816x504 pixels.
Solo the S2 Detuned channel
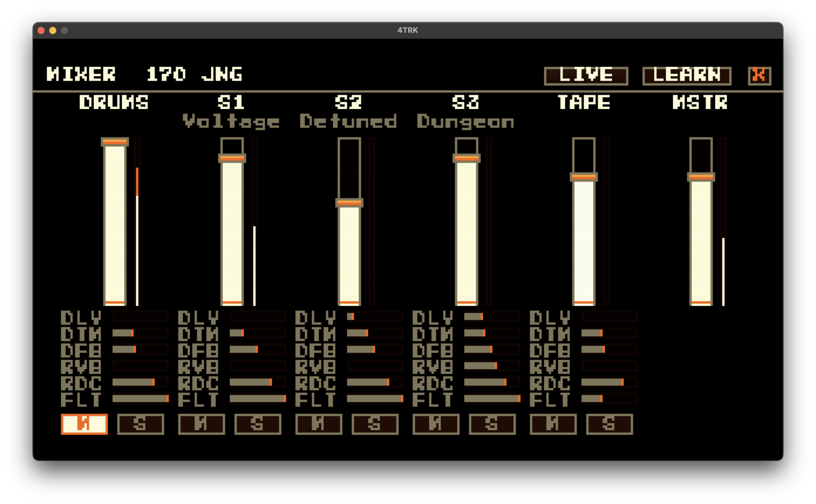(375, 424)
